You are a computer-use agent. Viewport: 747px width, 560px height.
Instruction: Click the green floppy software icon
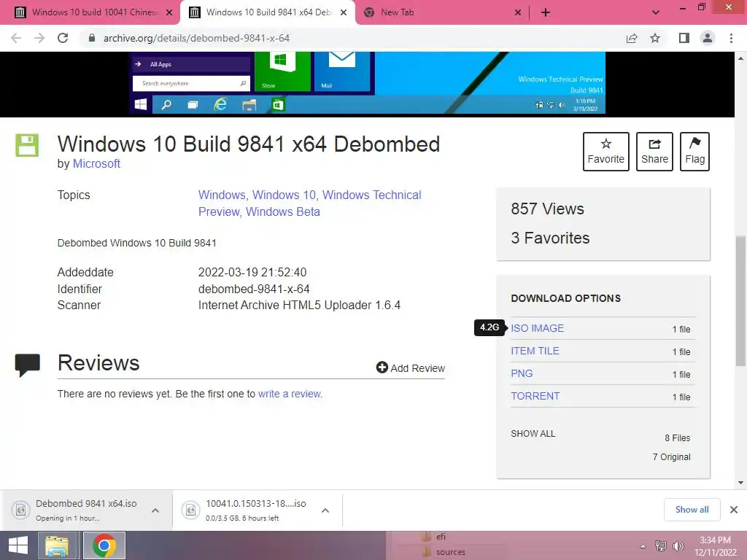[x=27, y=145]
